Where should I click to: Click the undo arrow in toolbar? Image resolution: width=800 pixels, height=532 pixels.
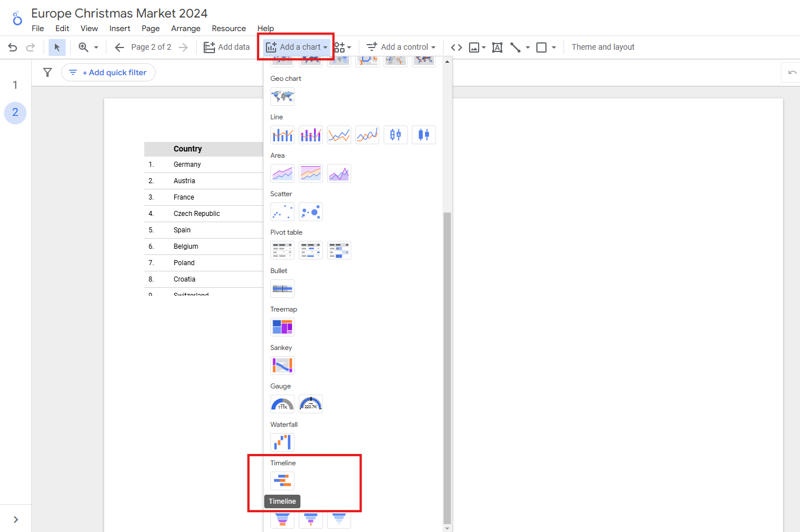(12, 47)
